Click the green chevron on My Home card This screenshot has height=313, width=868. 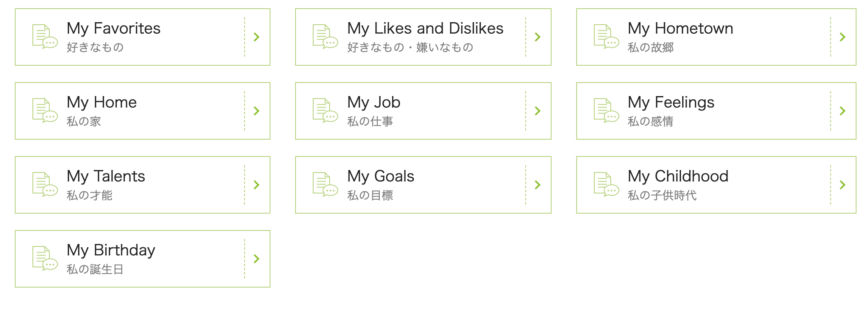tap(256, 111)
